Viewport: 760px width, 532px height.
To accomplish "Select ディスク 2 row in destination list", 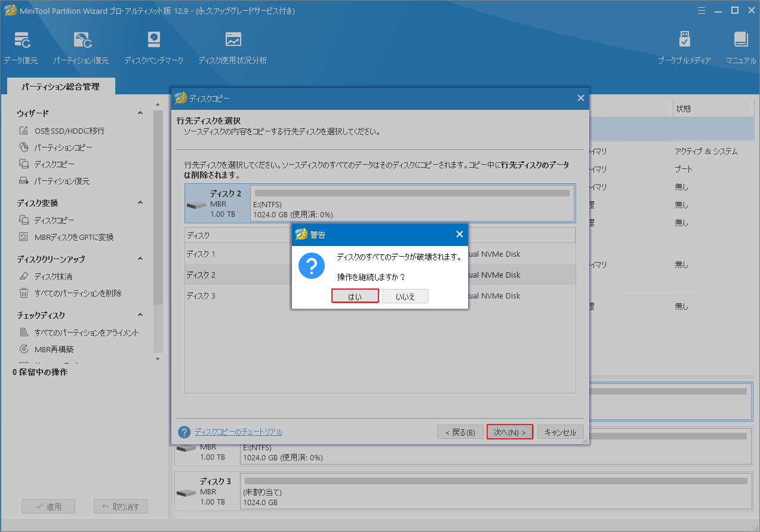I will tap(380, 275).
